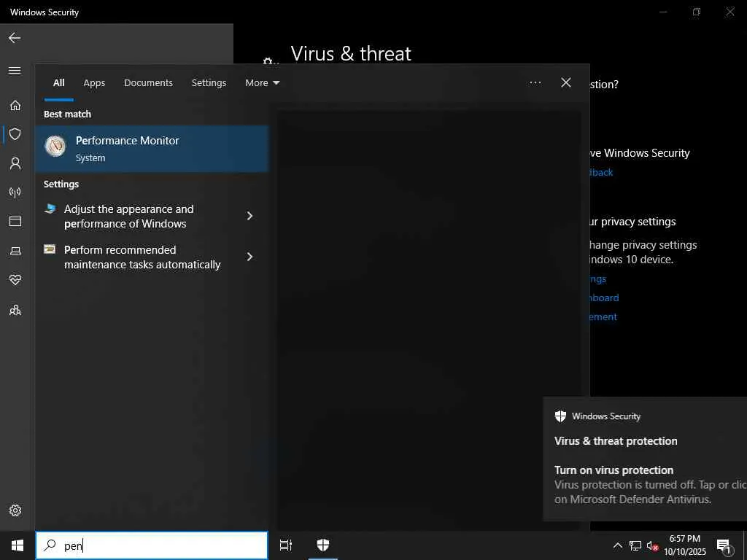747x560 pixels.
Task: Open the Windows Security hamburger menu
Action: coord(15,71)
